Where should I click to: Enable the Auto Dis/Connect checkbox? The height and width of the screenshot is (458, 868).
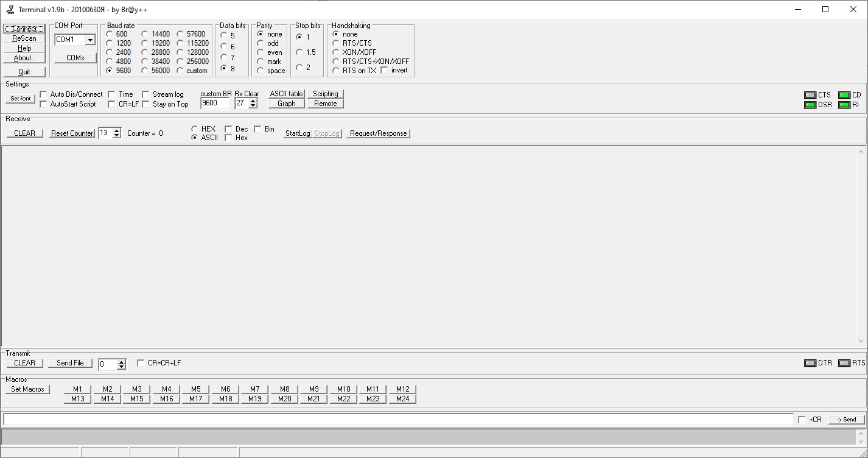[x=43, y=94]
